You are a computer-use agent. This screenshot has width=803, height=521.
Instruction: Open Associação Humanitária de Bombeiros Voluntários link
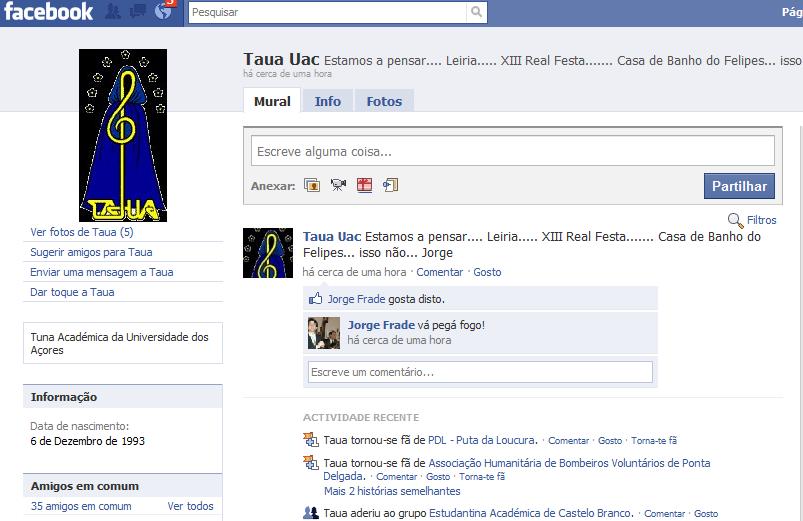point(517,469)
